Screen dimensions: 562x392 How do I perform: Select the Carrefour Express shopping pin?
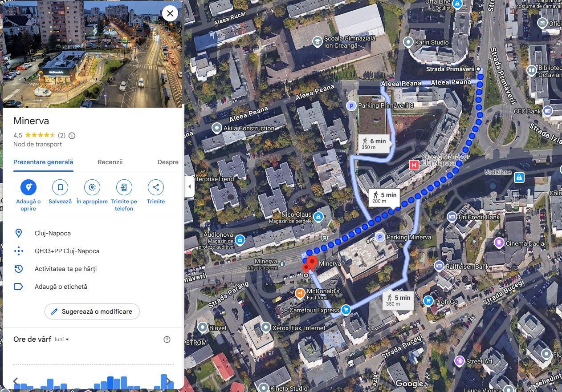(x=346, y=310)
